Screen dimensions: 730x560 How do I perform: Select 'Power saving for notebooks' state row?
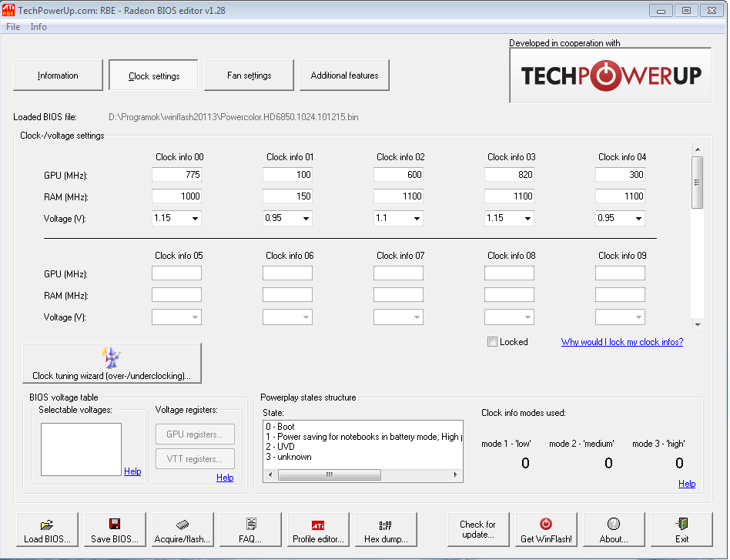363,437
